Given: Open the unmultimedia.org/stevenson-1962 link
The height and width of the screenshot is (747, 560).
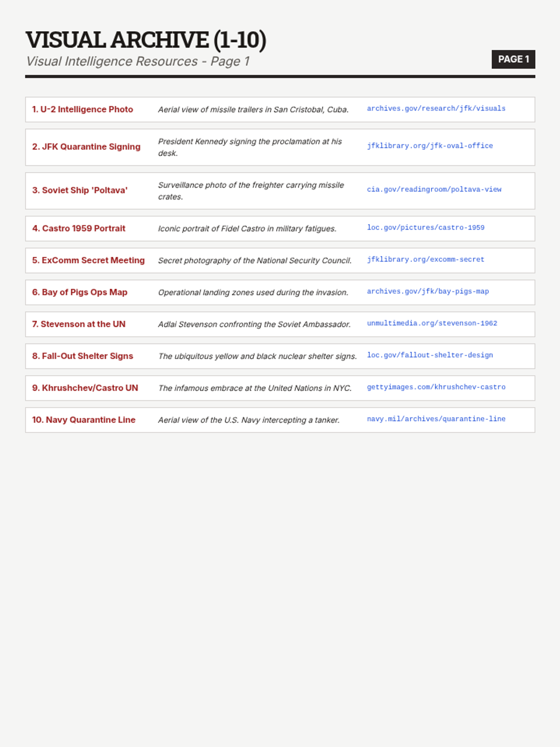Looking at the screenshot, I should [x=432, y=323].
